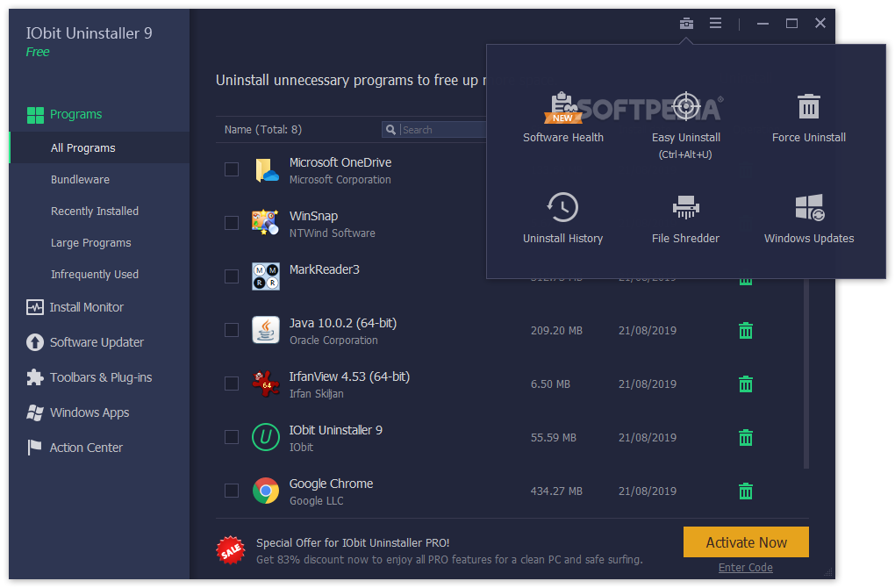Click the search magnifier icon
This screenshot has height=588, width=895.
[x=390, y=130]
